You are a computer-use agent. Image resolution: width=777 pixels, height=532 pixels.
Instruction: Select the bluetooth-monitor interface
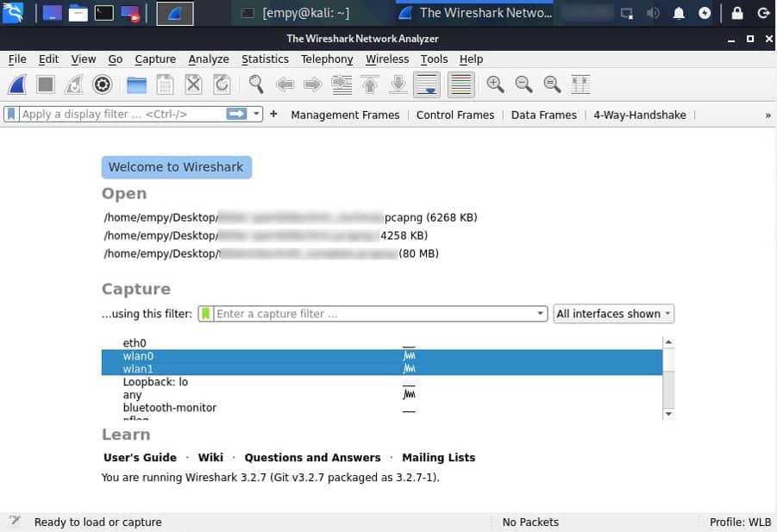[x=381, y=407]
